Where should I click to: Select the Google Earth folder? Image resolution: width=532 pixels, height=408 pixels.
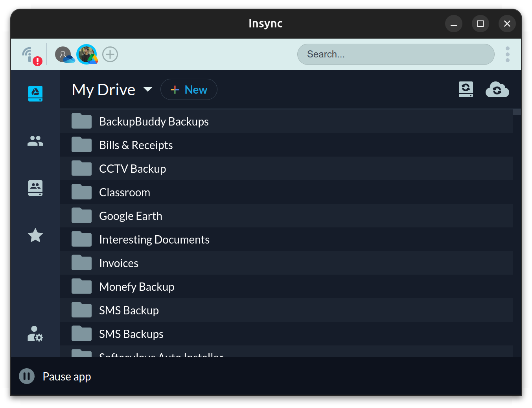(x=131, y=216)
